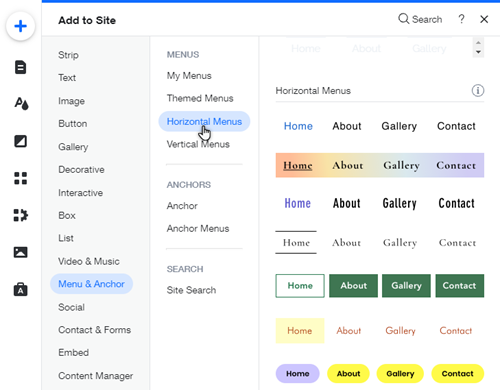Select the Image category
Viewport: 500px width, 390px height.
click(x=71, y=101)
